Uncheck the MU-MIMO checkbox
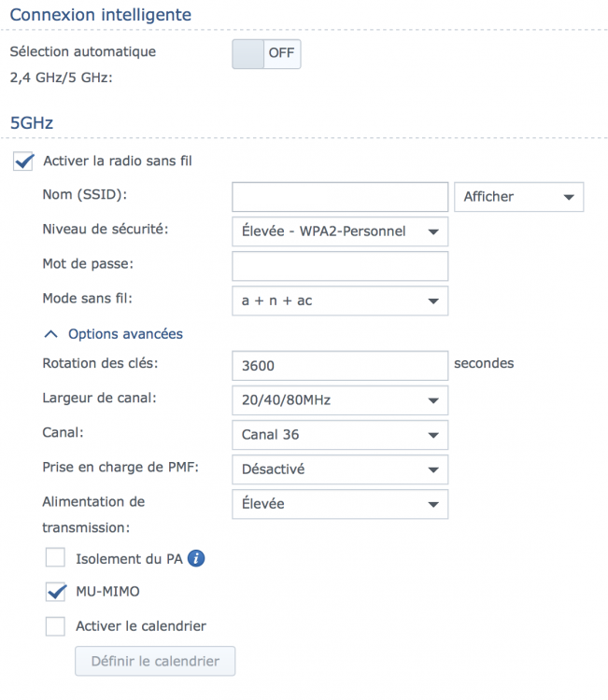The width and height of the screenshot is (608, 700). pos(55,592)
